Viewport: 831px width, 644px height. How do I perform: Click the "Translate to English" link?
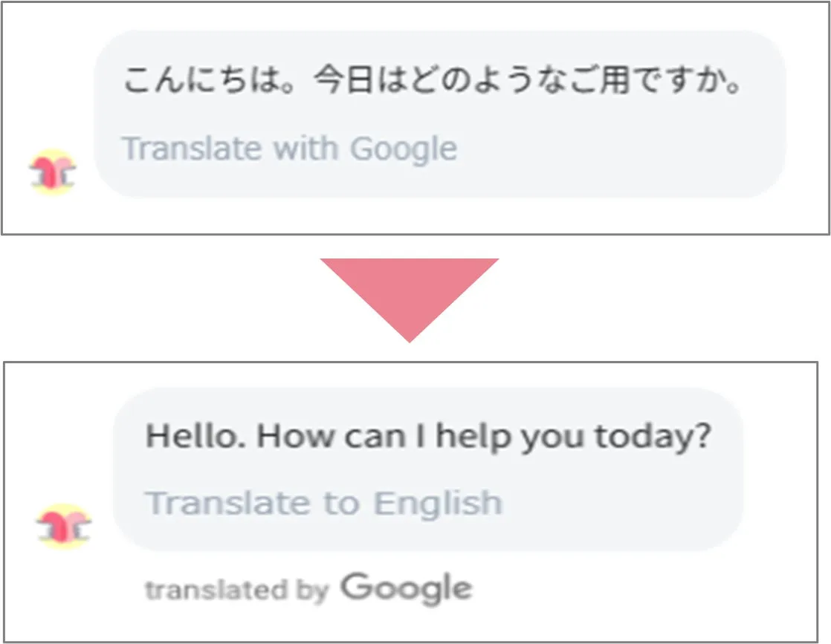(323, 503)
